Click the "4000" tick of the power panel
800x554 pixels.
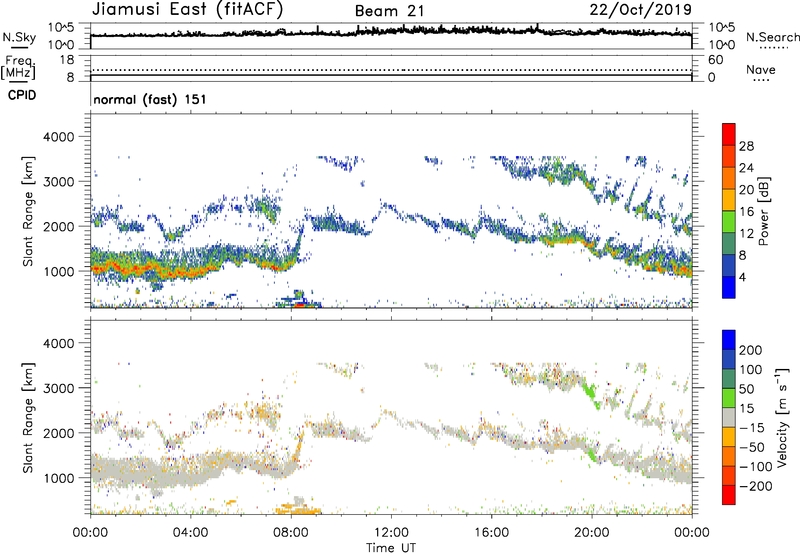pos(58,137)
